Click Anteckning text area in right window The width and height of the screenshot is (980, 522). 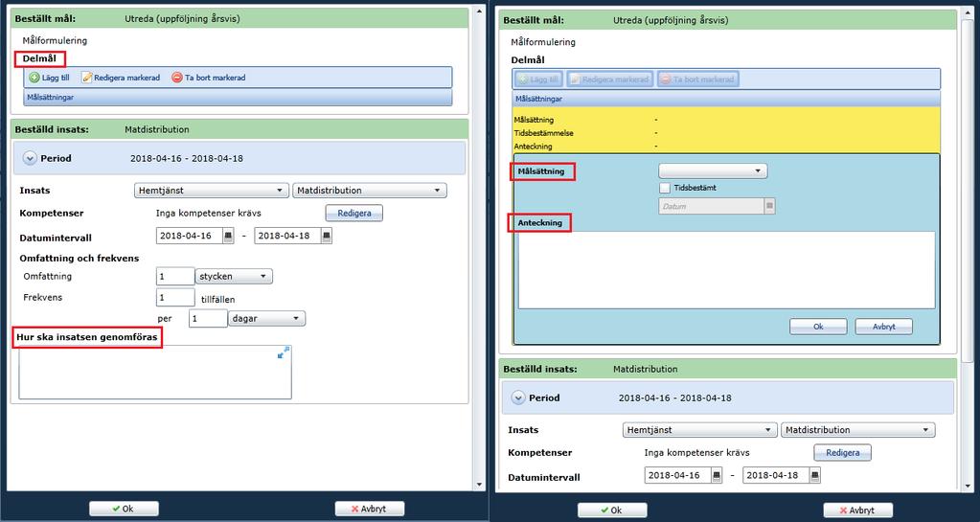pyautogui.click(x=726, y=270)
